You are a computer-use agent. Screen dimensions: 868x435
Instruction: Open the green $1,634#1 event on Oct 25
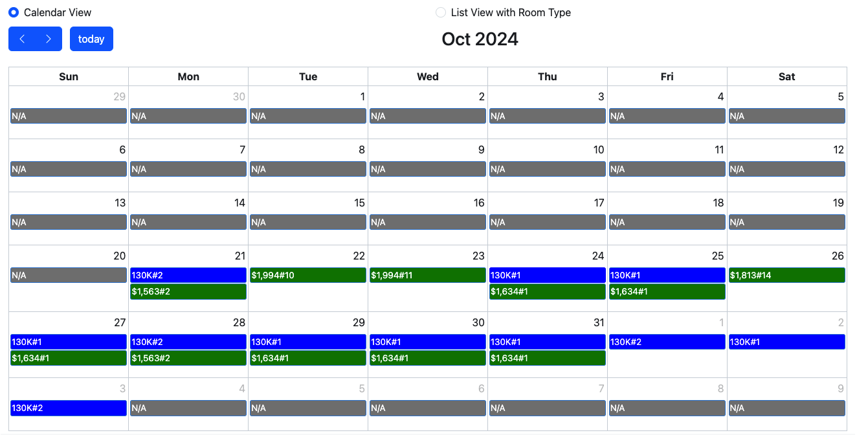coord(667,291)
